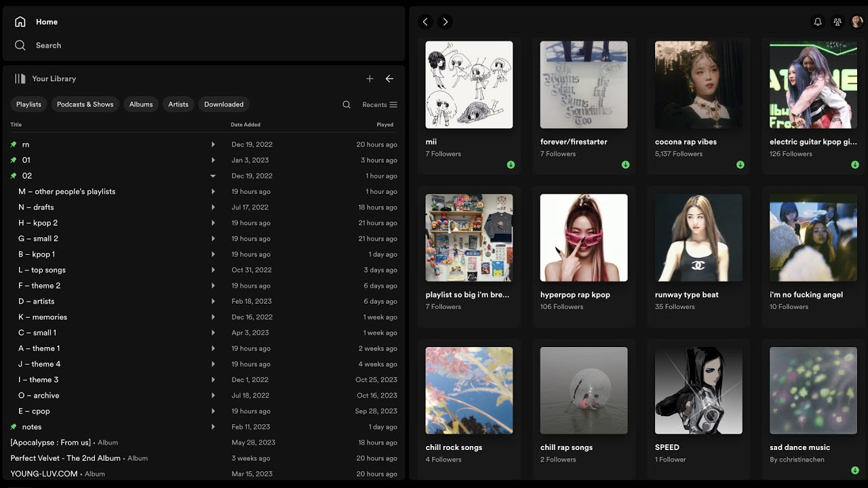868x488 pixels.
Task: Open i'm no fucking angel title link
Action: point(806,295)
